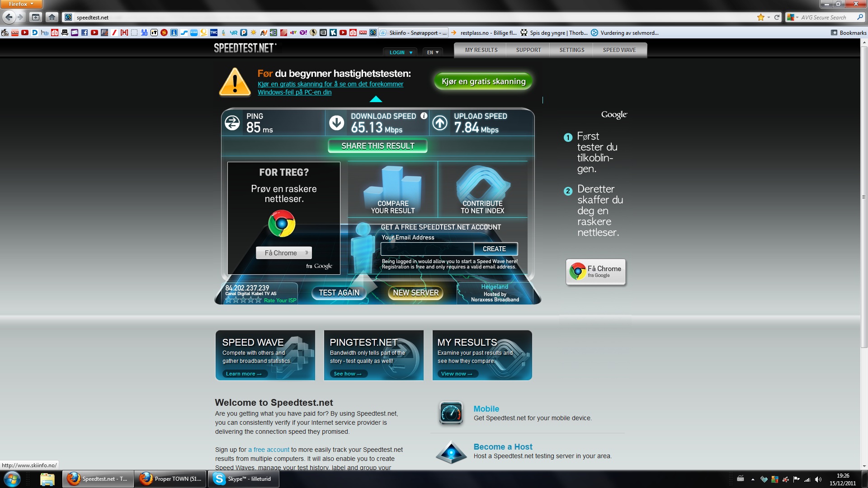The width and height of the screenshot is (868, 488).
Task: Click the vertical page scrollbar thumb
Action: 864,197
